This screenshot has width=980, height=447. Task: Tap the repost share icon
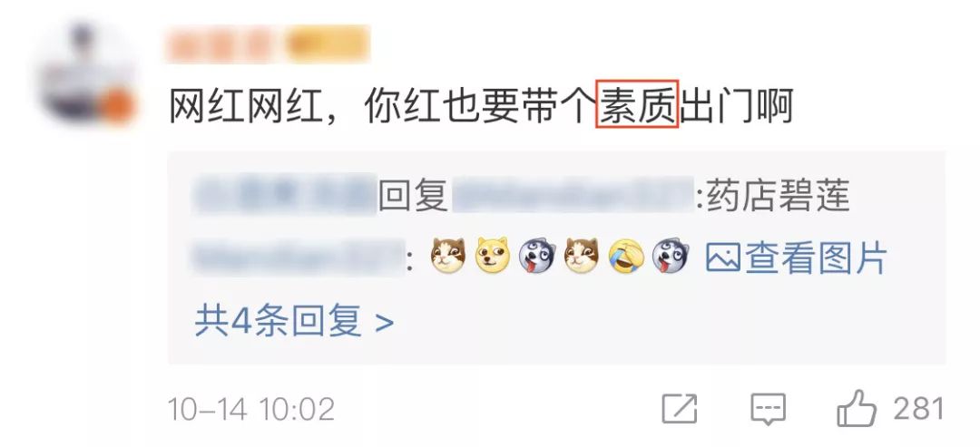point(680,409)
